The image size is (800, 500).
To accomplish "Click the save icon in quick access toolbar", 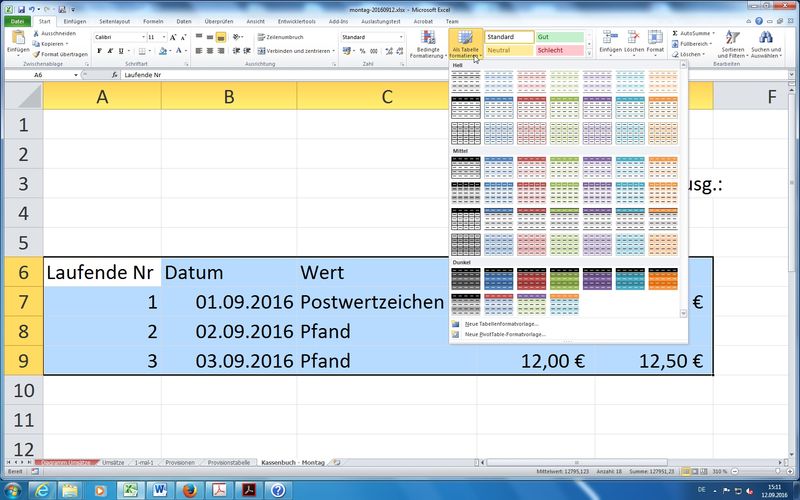I will [x=21, y=10].
